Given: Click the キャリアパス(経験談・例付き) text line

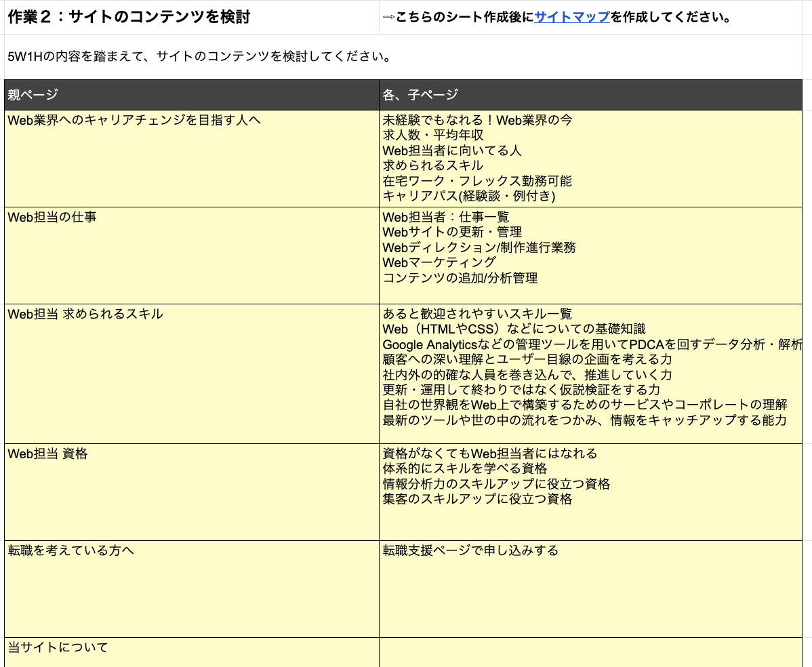Looking at the screenshot, I should coord(469,197).
